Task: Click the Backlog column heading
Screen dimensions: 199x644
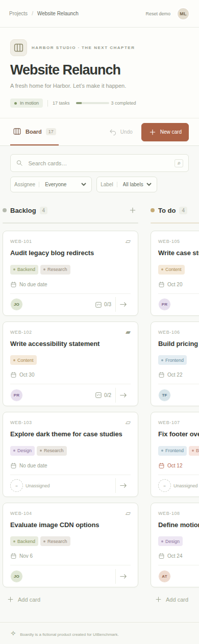Action: 23,210
